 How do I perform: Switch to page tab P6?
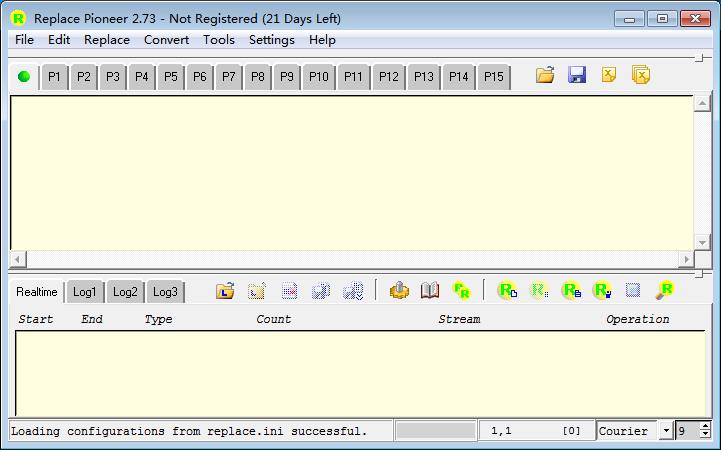pyautogui.click(x=200, y=77)
